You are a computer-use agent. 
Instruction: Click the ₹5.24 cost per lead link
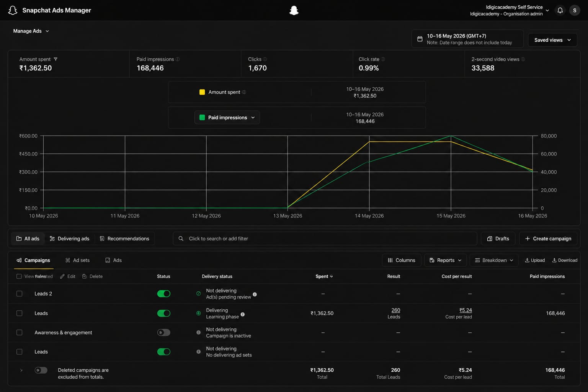[x=465, y=310]
